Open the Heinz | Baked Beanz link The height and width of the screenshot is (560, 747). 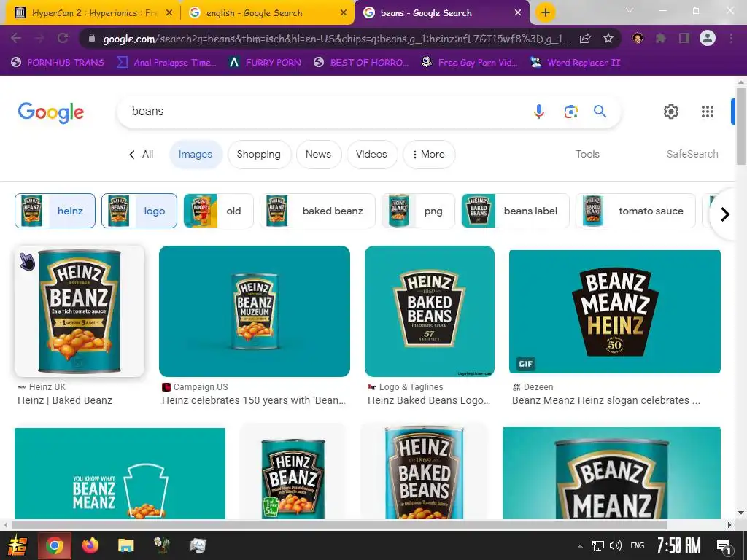(x=65, y=400)
